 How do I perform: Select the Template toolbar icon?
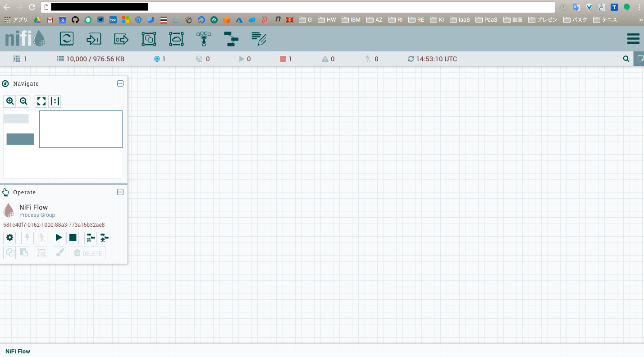click(x=231, y=39)
